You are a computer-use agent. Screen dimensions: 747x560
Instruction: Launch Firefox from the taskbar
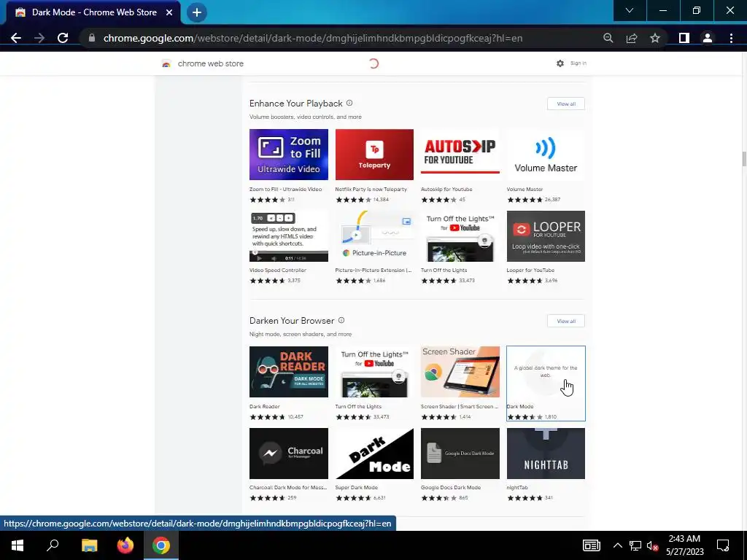[x=125, y=545]
